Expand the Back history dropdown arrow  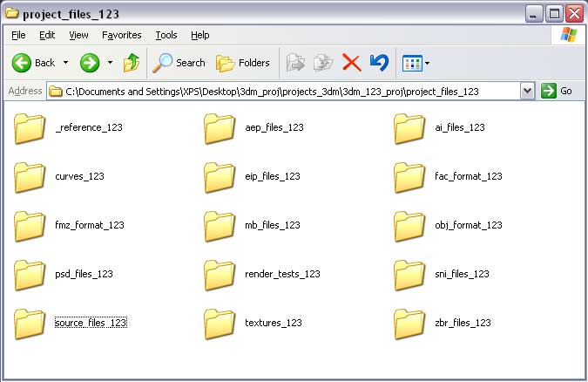(65, 63)
